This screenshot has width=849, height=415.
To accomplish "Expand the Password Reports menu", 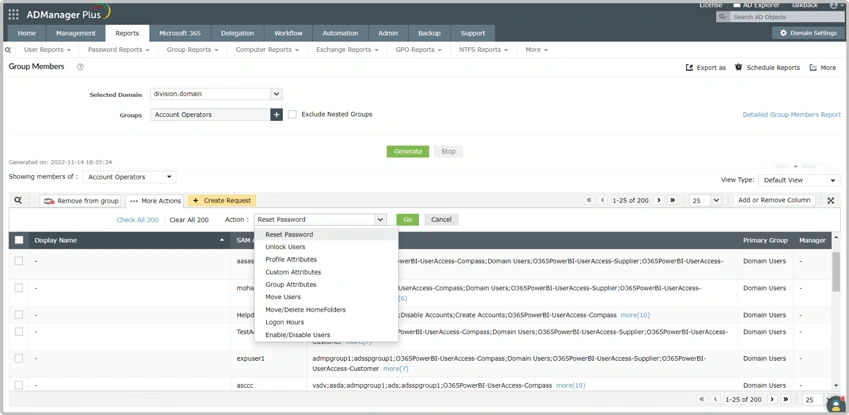I will click(x=119, y=50).
